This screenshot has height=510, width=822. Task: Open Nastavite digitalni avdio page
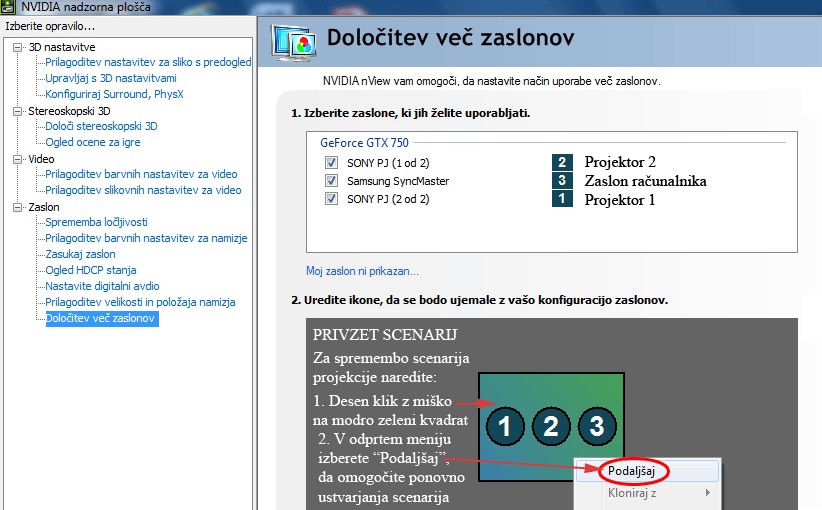[x=102, y=286]
